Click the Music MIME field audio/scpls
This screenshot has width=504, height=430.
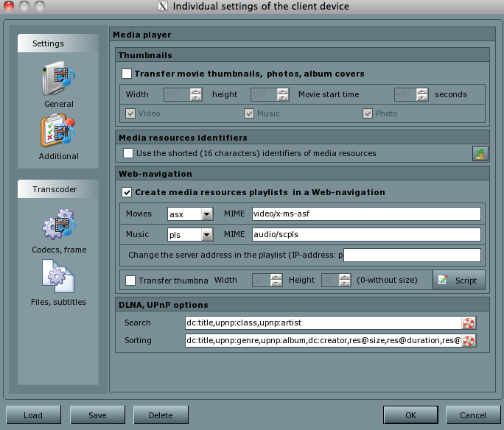click(x=366, y=234)
